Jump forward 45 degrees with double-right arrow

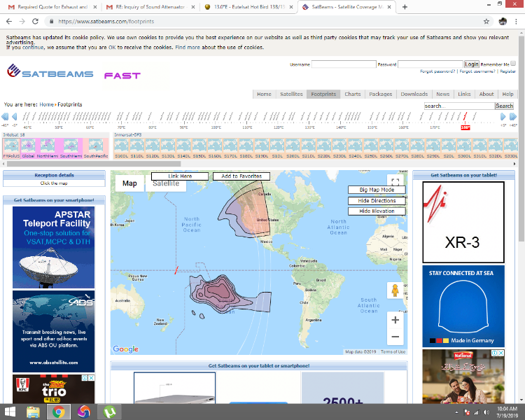513,117
